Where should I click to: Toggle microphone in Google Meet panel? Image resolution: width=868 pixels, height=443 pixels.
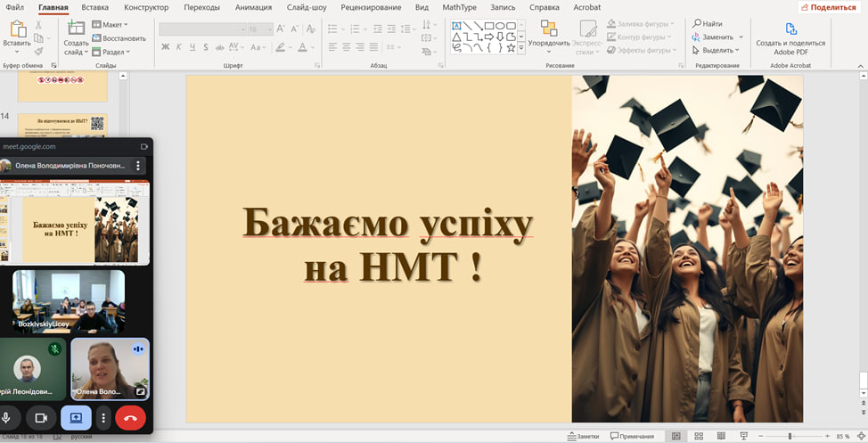coord(8,416)
